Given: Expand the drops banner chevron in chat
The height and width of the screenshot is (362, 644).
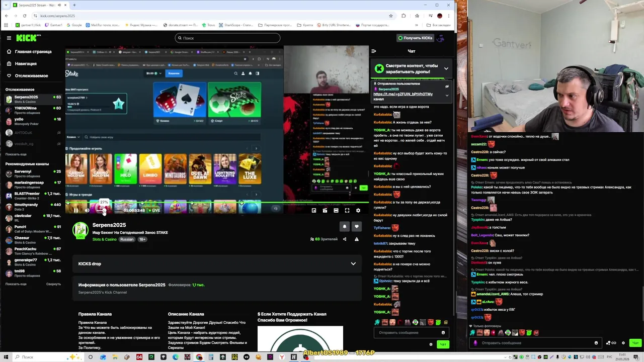Looking at the screenshot, I should pyautogui.click(x=446, y=68).
